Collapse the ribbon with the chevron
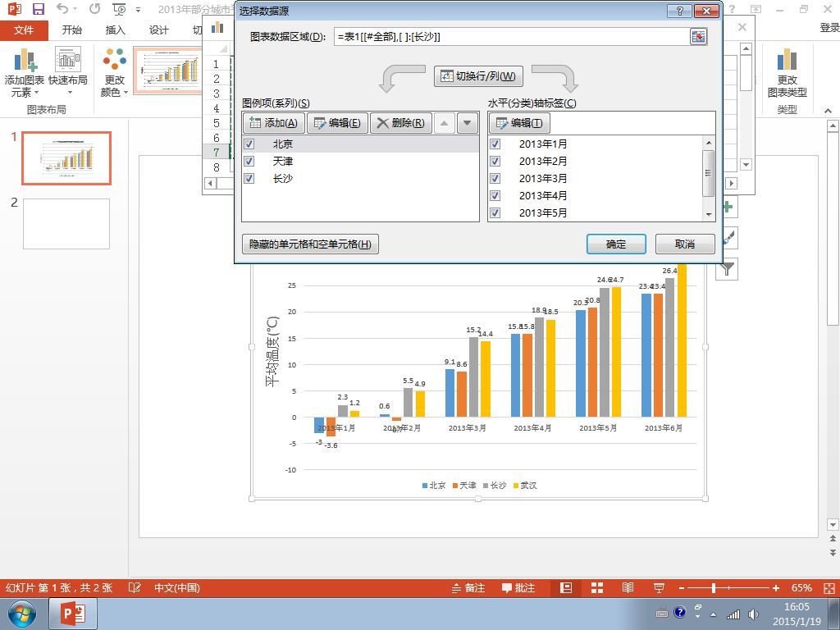The image size is (840, 630). point(829,111)
